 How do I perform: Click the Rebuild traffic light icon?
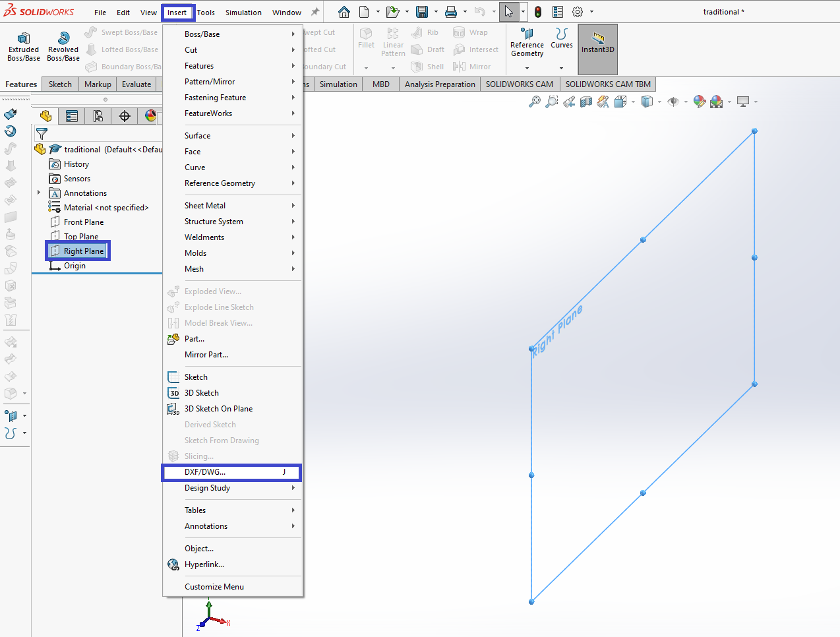tap(538, 12)
